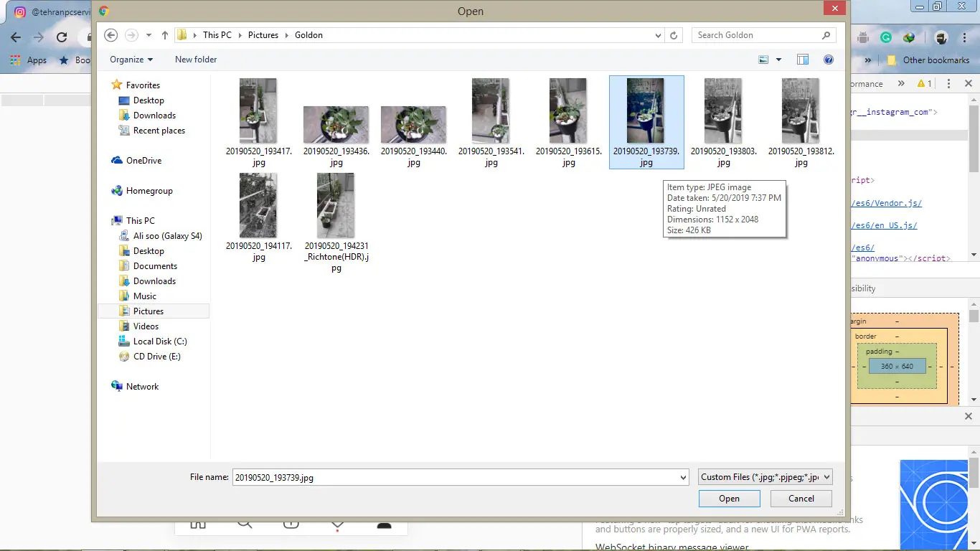
Task: Click the Up one level arrow
Action: pyautogui.click(x=165, y=35)
